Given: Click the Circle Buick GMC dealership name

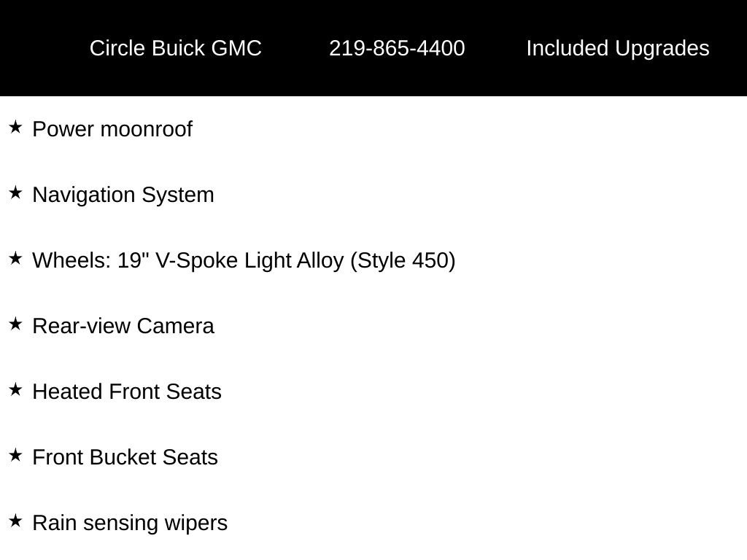Looking at the screenshot, I should pos(175,48).
